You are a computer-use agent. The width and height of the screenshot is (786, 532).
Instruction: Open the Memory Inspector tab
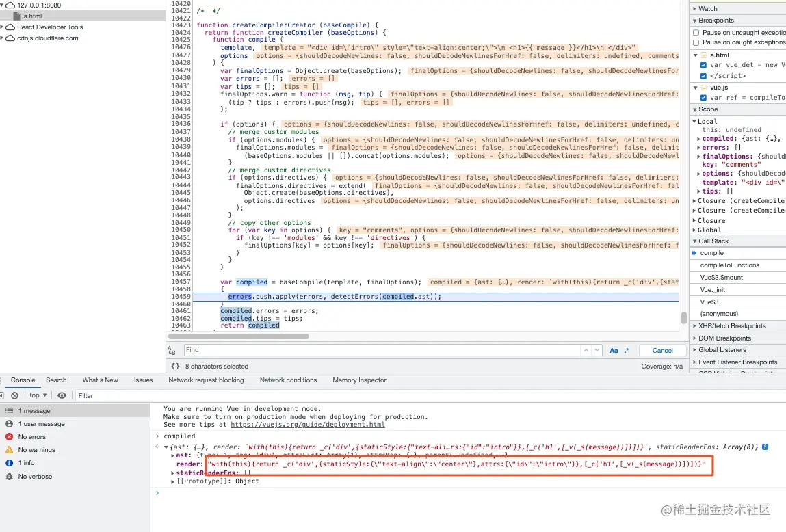[x=359, y=380]
